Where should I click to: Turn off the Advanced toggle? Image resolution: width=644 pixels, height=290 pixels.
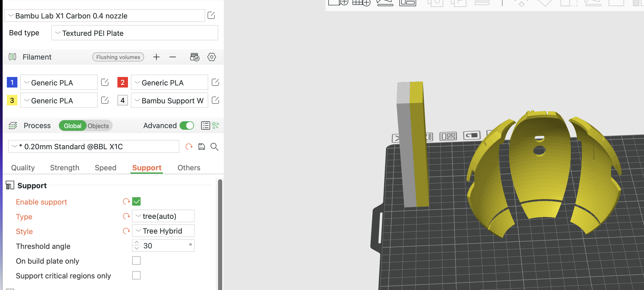coord(187,125)
